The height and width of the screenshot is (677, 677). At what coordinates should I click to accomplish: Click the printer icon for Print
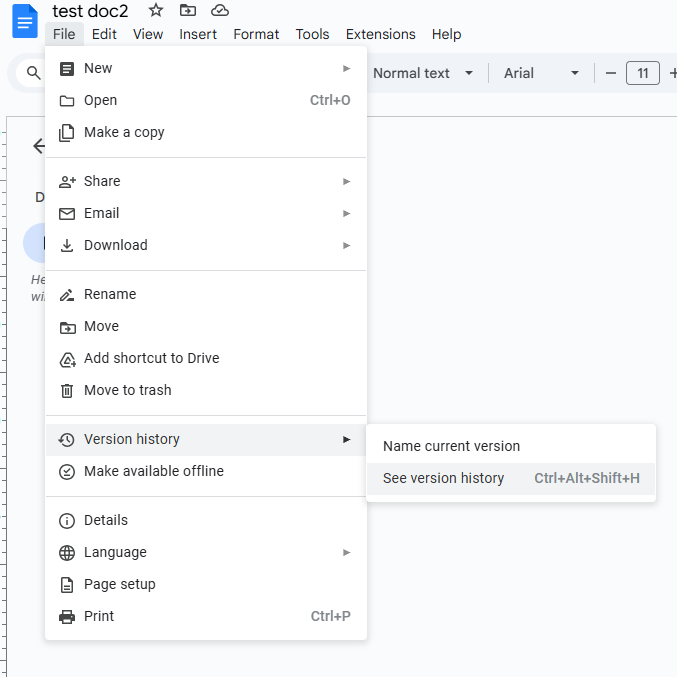point(67,616)
